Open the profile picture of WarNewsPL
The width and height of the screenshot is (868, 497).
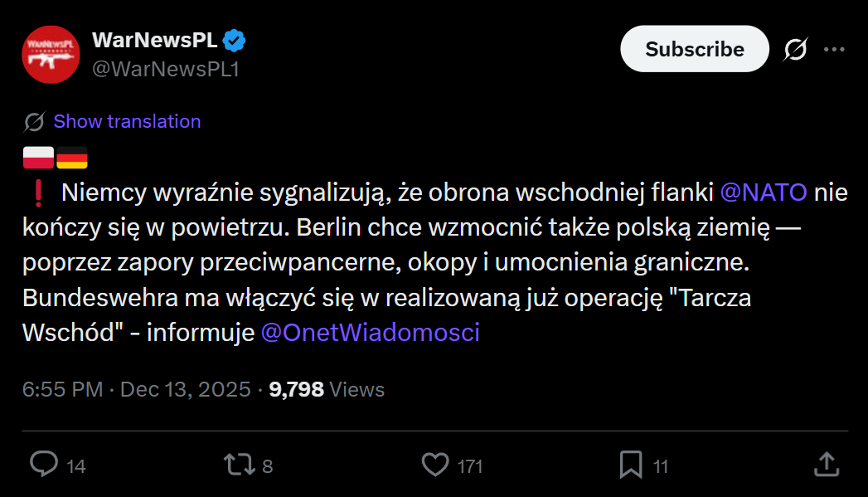51,54
